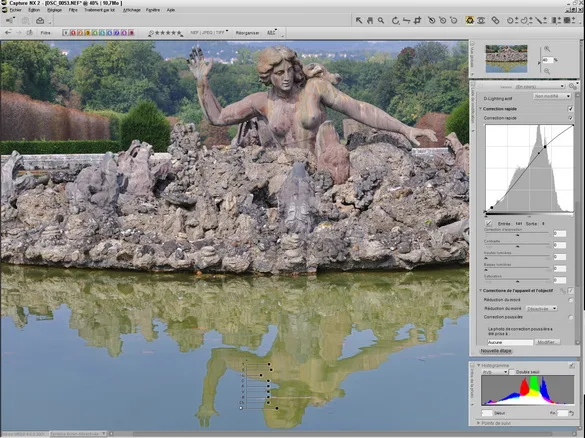Enable the Double seuil checkbox
This screenshot has height=438, width=585.
(512, 372)
